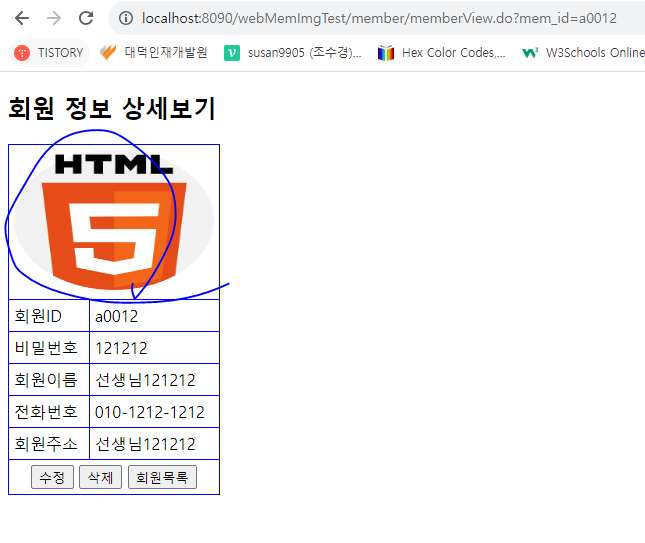Viewport: 645px width, 543px height.
Task: Open the W3Schools Online bookmark
Action: pos(583,53)
